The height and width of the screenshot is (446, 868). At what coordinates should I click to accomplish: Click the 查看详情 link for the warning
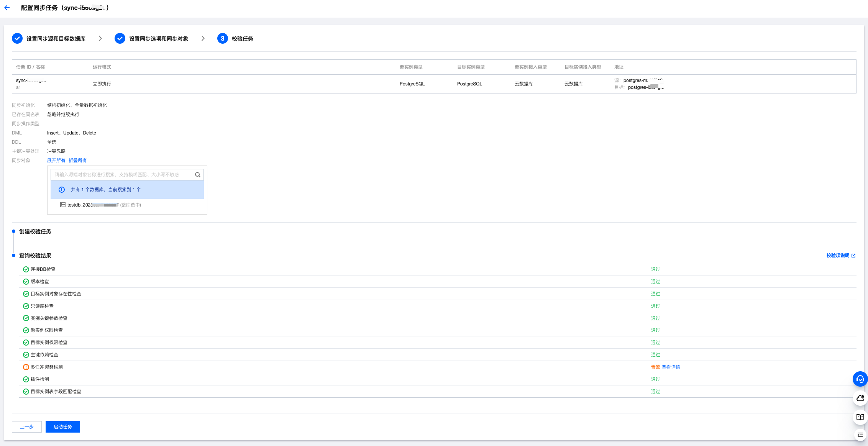pos(671,367)
